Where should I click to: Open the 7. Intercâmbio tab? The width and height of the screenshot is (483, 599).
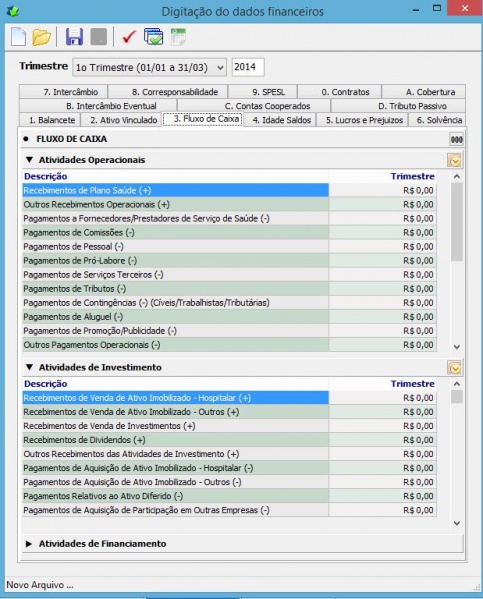pos(63,92)
